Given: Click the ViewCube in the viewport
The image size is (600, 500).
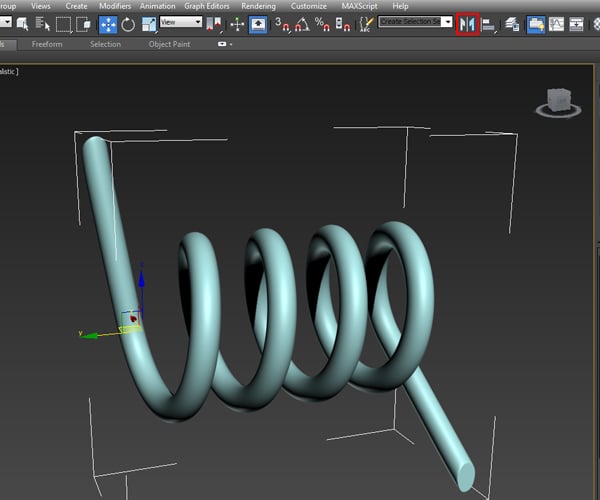Looking at the screenshot, I should [558, 101].
